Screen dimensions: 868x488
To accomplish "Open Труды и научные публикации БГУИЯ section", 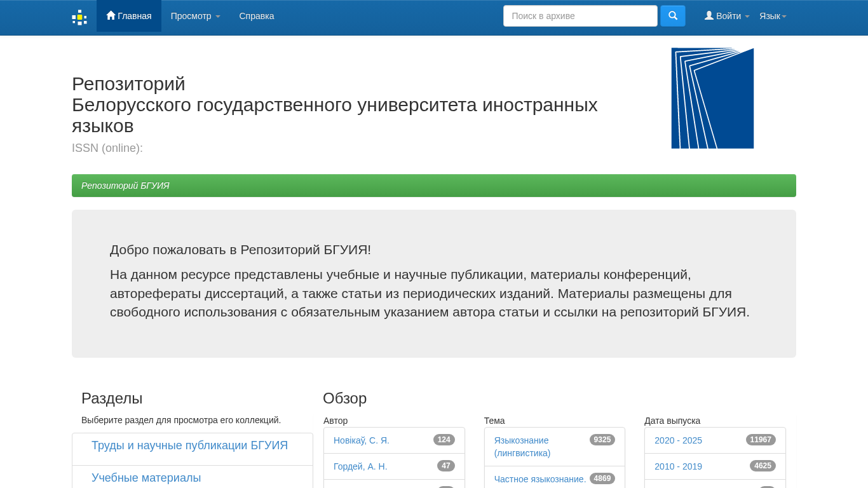I will (x=189, y=445).
